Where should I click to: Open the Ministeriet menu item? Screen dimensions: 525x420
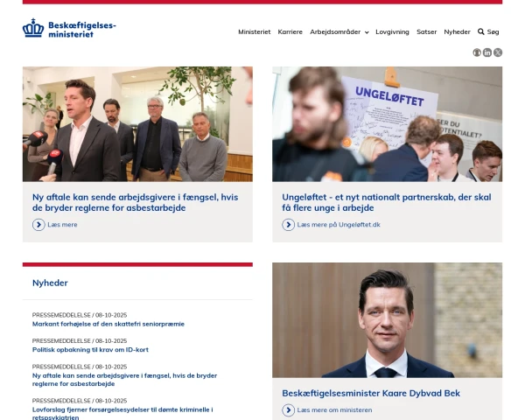click(x=254, y=31)
